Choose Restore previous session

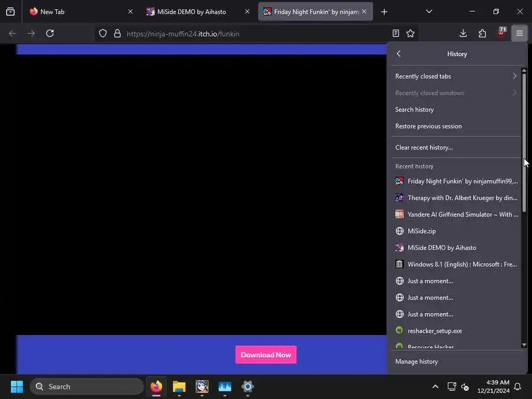pos(456,126)
